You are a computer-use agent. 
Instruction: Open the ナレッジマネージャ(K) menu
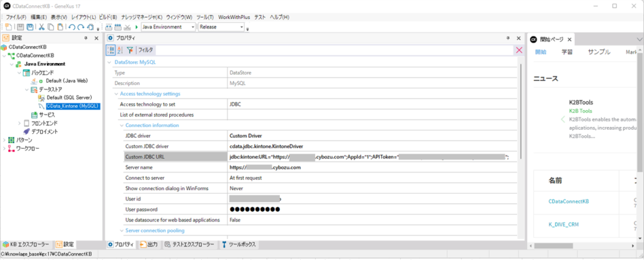pos(142,17)
